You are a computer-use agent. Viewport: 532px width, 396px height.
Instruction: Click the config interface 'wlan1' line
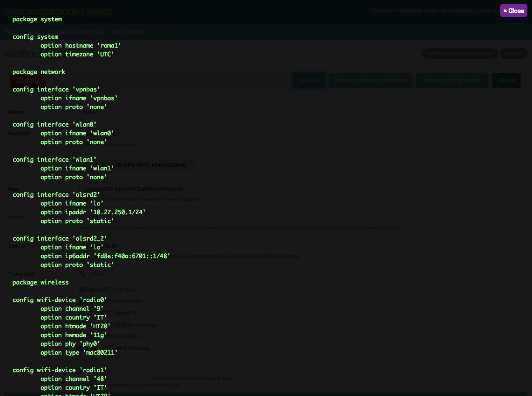(x=55, y=160)
